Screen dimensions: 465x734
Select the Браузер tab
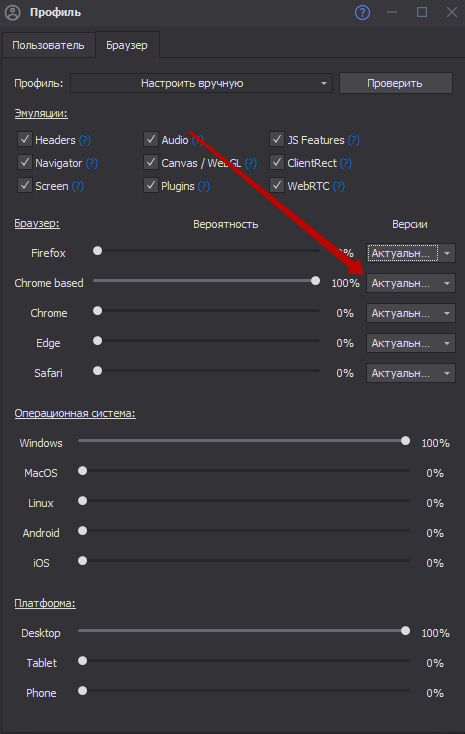127,45
